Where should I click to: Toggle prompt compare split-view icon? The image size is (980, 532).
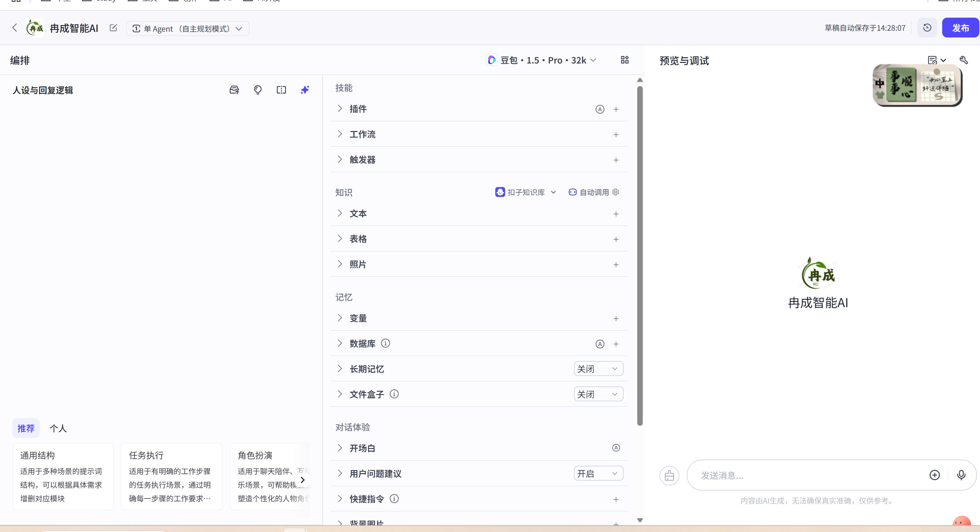pos(281,90)
